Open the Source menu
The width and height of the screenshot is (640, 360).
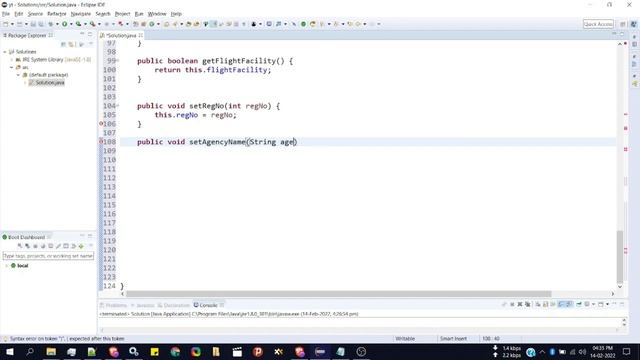[x=35, y=14]
